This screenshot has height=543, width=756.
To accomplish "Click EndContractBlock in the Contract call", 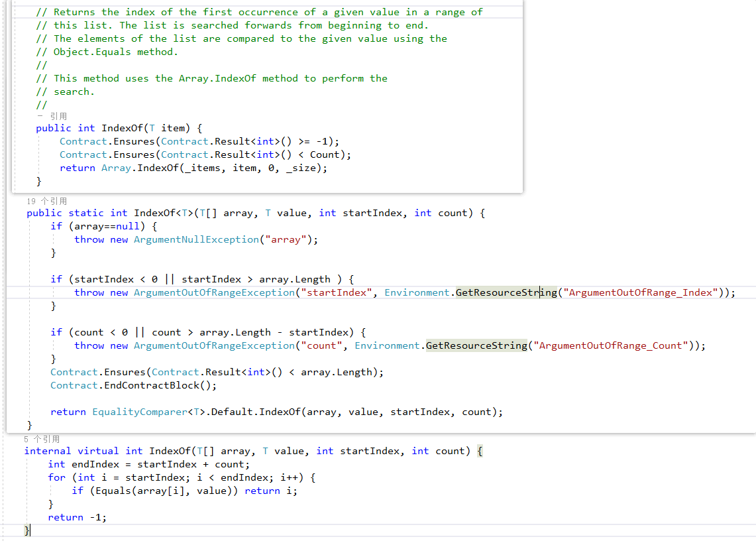I will coord(152,385).
